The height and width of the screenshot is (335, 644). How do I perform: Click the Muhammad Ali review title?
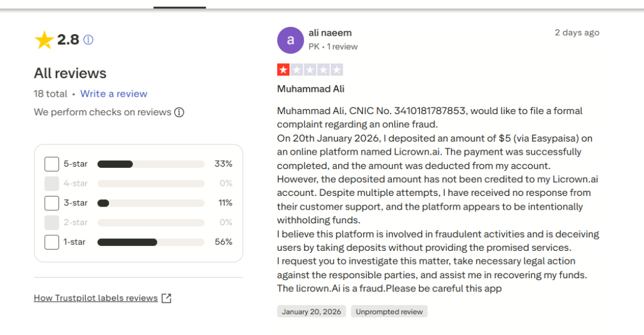click(311, 89)
